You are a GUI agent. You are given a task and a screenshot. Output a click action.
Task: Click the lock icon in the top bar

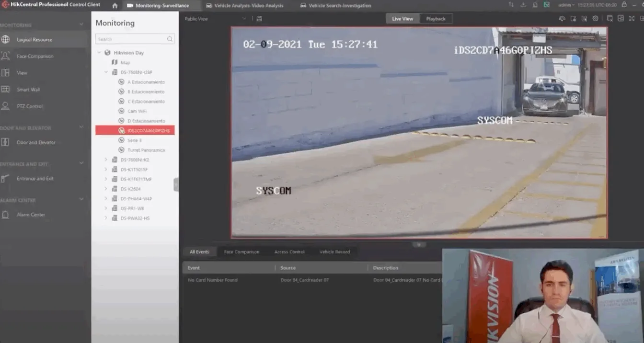pyautogui.click(x=624, y=5)
